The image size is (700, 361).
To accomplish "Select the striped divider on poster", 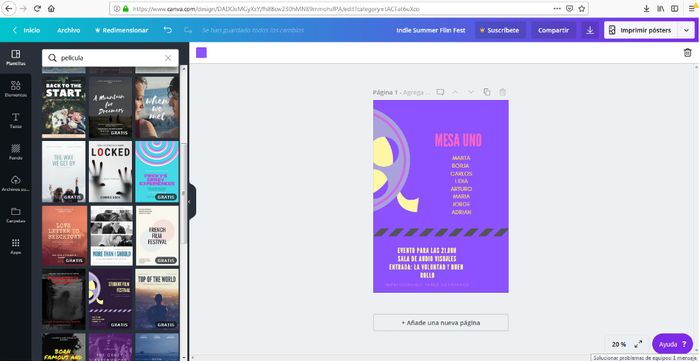I will pos(441,232).
